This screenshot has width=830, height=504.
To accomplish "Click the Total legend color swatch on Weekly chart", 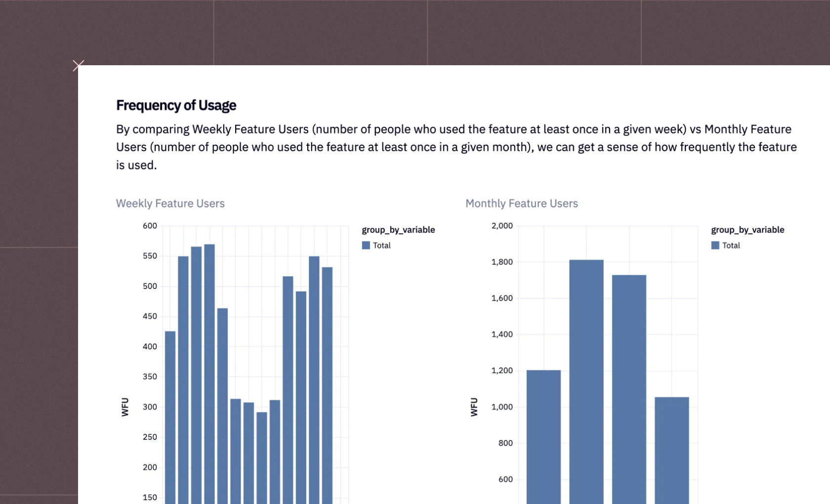I will point(366,245).
